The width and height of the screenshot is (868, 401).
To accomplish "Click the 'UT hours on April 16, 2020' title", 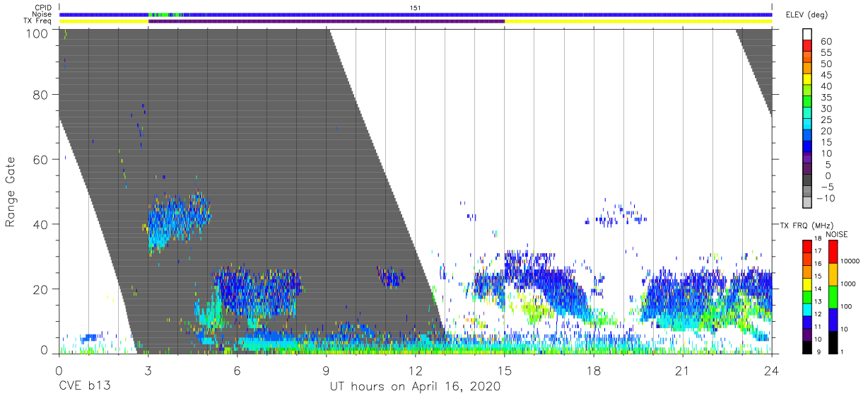I will (415, 387).
